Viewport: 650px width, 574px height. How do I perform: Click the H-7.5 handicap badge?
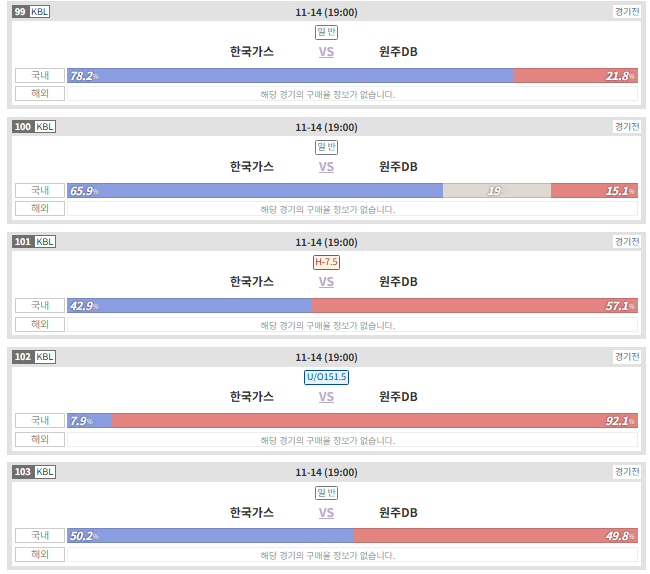coord(326,262)
